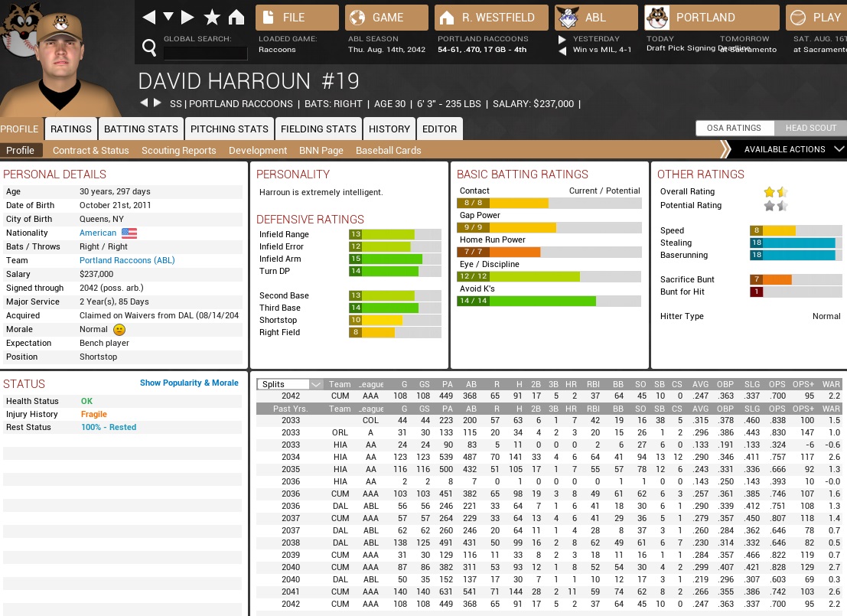847x616 pixels.
Task: Click Show Popularity & Morale link
Action: (189, 383)
